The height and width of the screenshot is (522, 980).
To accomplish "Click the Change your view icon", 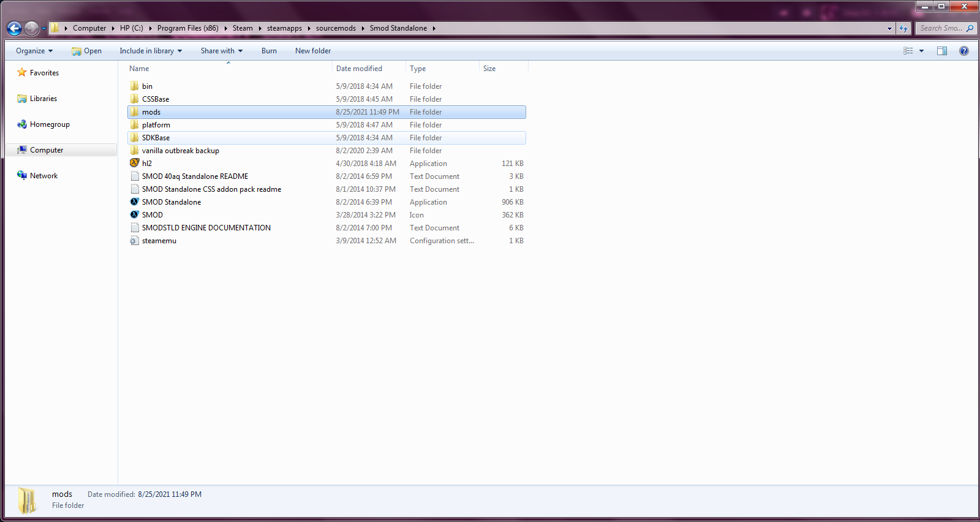I will click(908, 51).
